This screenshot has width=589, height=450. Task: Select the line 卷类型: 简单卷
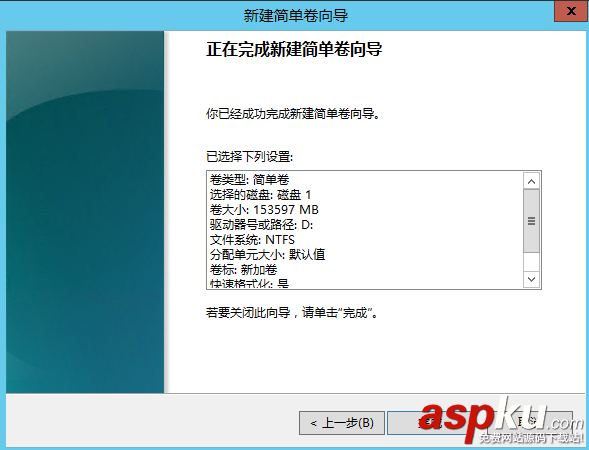coord(249,180)
